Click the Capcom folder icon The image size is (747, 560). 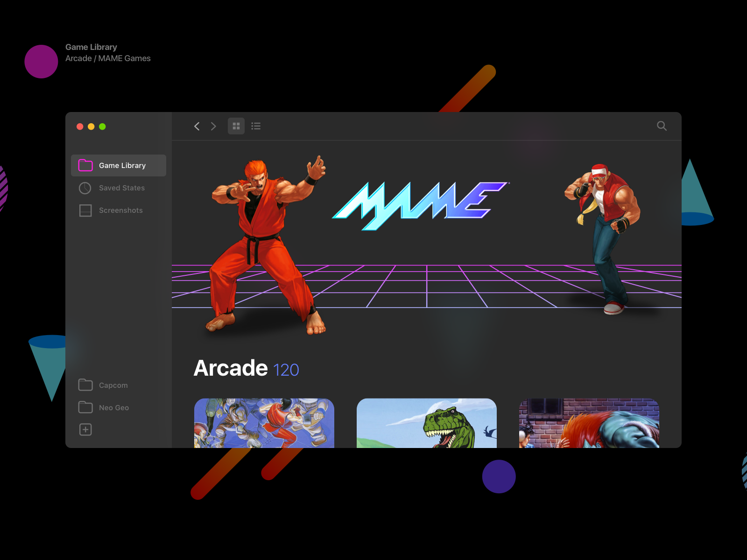tap(85, 385)
